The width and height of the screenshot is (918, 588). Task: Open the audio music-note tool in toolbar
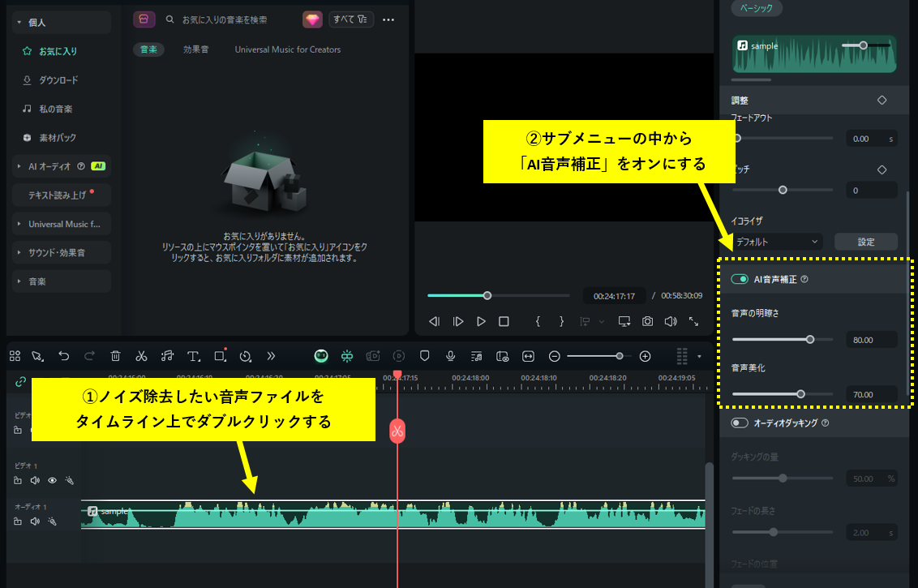point(167,356)
